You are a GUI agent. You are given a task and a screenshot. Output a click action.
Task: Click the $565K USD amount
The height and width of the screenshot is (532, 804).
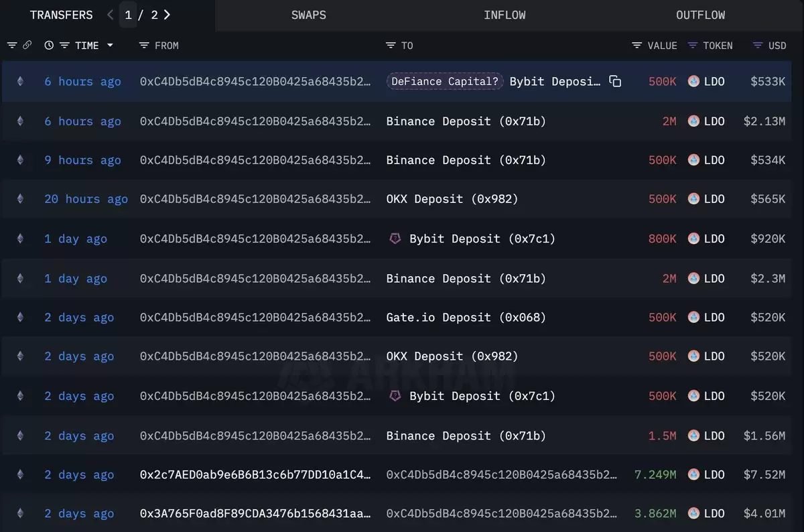click(x=768, y=199)
